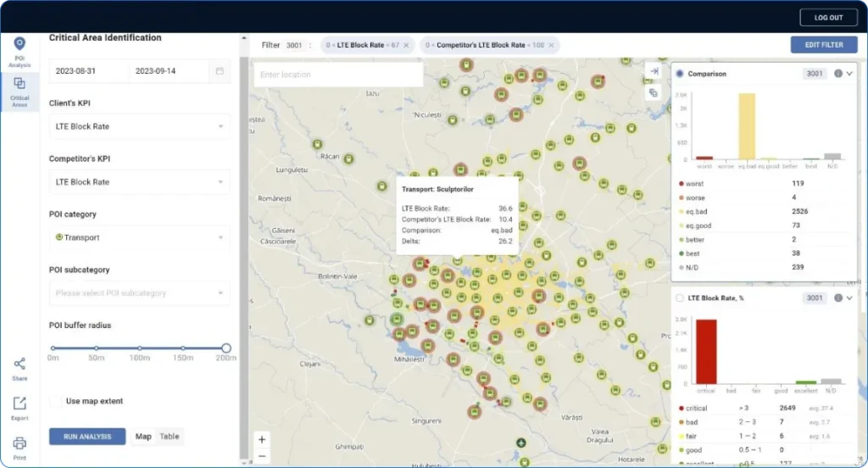Viewport: 868px width, 468px height.
Task: Enable the Use map extent checkbox
Action: (57, 401)
